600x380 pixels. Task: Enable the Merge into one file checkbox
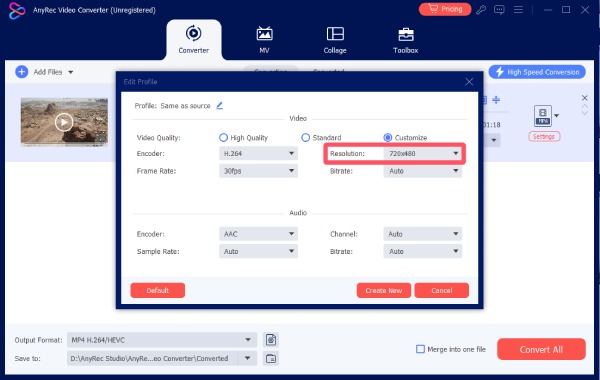coord(420,349)
